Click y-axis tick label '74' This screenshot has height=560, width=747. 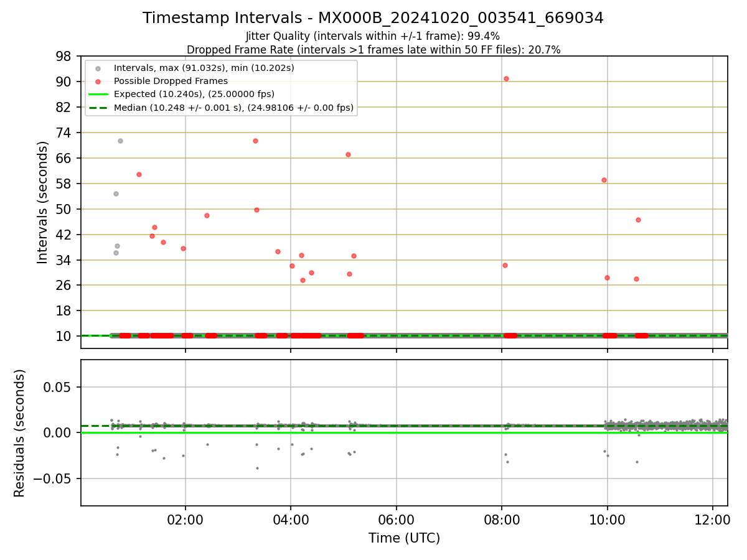pyautogui.click(x=64, y=133)
